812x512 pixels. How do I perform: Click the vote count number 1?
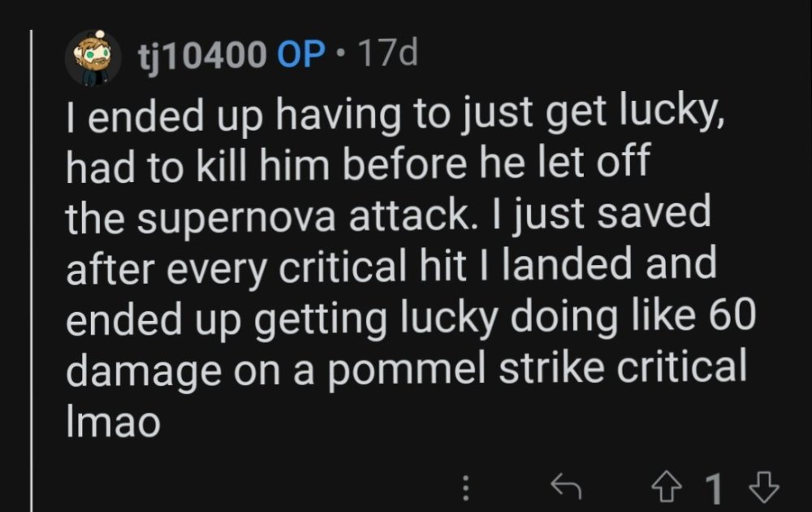[714, 488]
